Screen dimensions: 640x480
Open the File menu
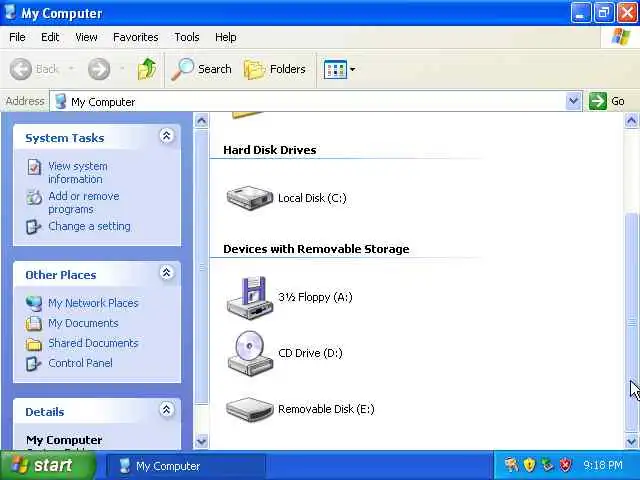tap(17, 37)
